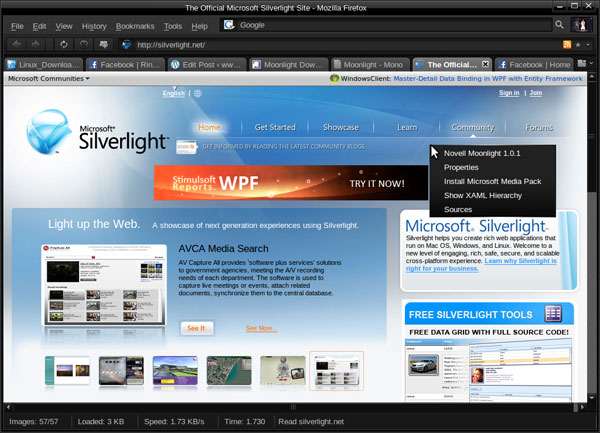Close the Official Silverlight tab
The image size is (600, 433).
tap(486, 64)
